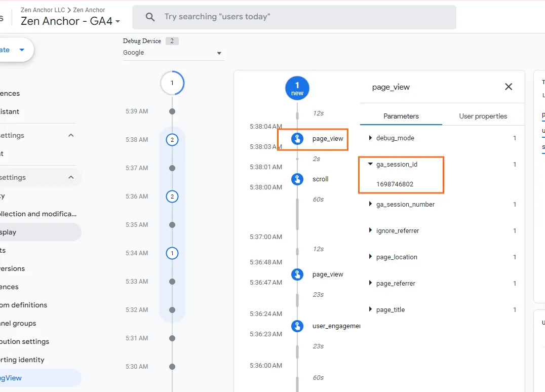Image resolution: width=545 pixels, height=392 pixels.
Task: Click the Zen Anchor LLC breadcrumb
Action: 43,10
